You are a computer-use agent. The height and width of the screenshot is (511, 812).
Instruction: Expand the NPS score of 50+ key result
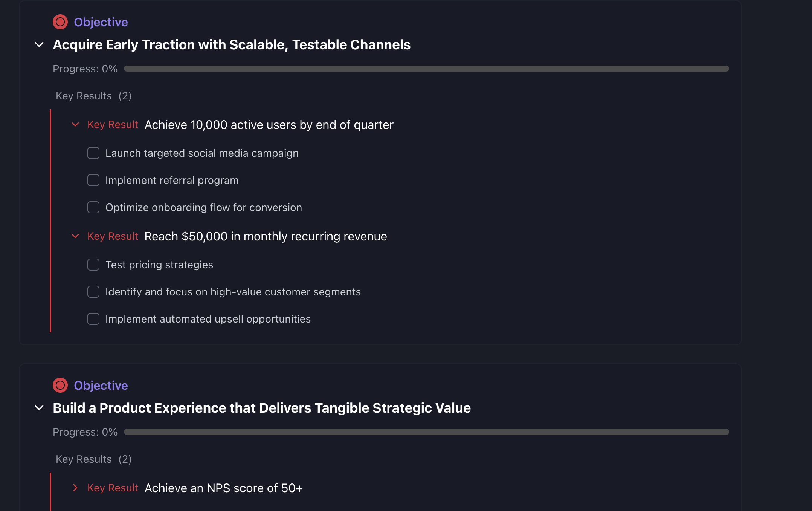point(75,488)
